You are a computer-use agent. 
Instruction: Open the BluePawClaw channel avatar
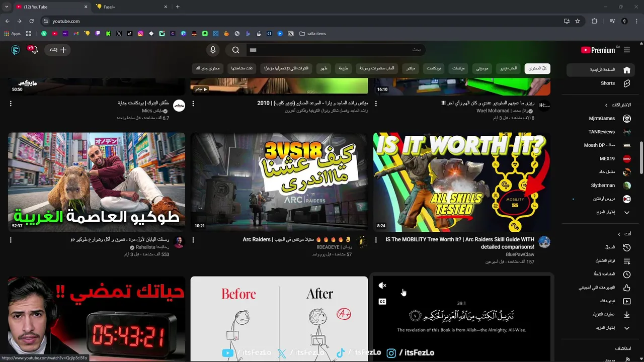click(544, 242)
